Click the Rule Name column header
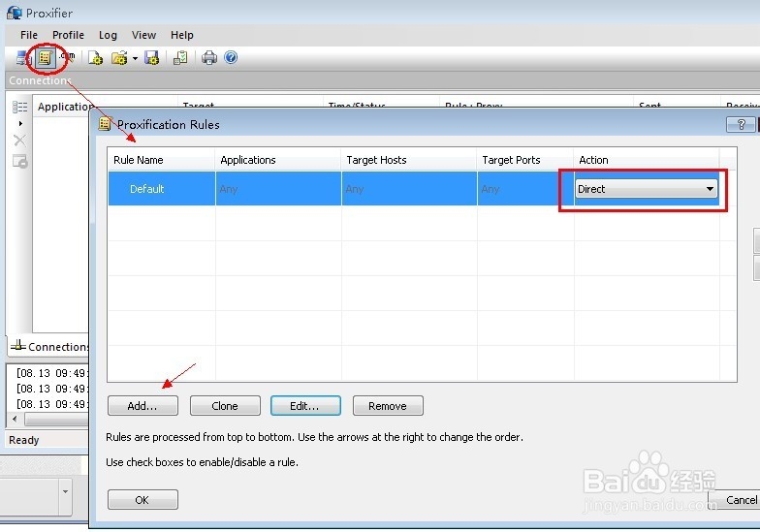The image size is (760, 532). (x=161, y=160)
